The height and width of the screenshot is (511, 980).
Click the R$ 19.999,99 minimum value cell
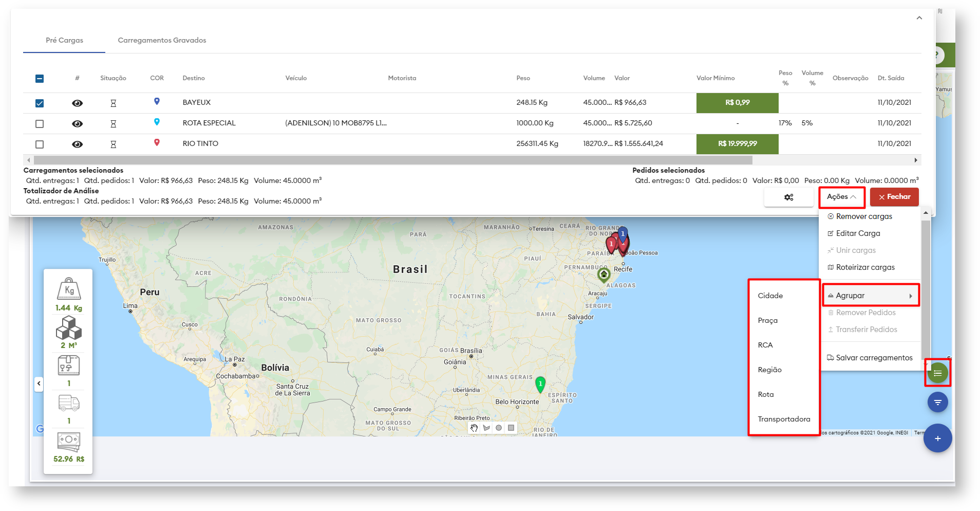click(738, 144)
